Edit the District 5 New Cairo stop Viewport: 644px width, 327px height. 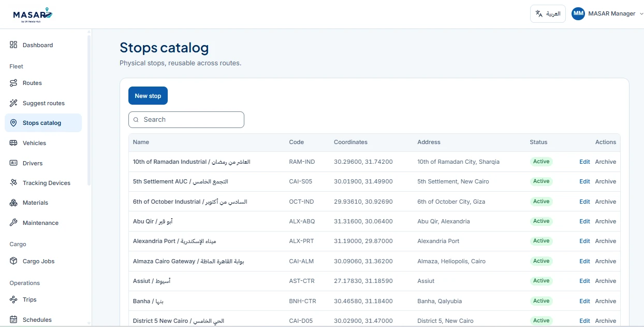tap(584, 321)
